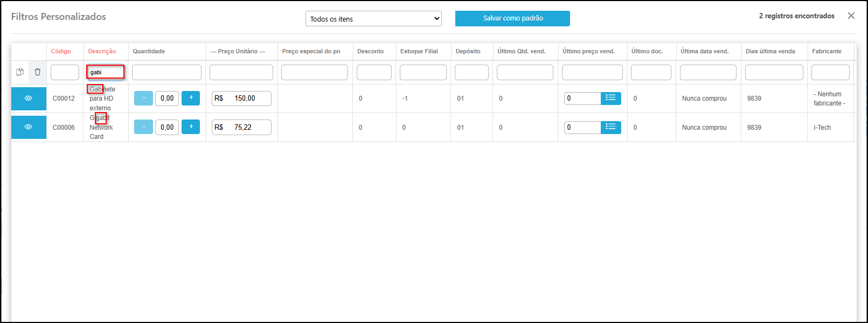Image resolution: width=868 pixels, height=323 pixels.
Task: Click the eye icon for item C00006
Action: point(29,127)
